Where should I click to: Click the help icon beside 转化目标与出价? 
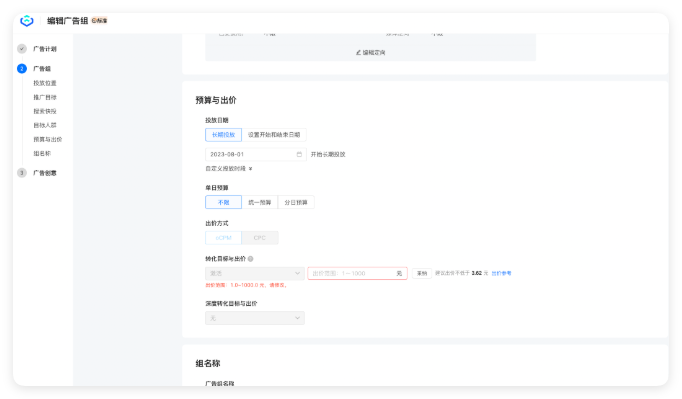point(251,259)
